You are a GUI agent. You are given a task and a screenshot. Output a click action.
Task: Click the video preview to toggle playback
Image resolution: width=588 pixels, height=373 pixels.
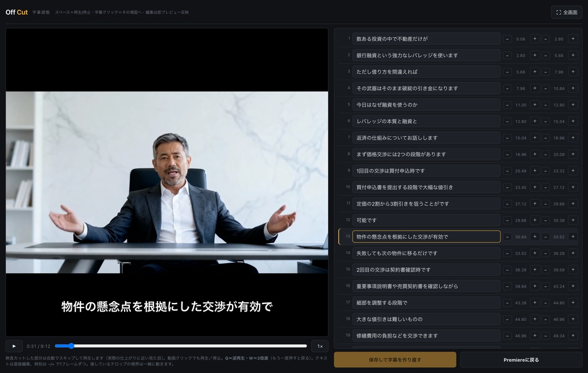[167, 182]
